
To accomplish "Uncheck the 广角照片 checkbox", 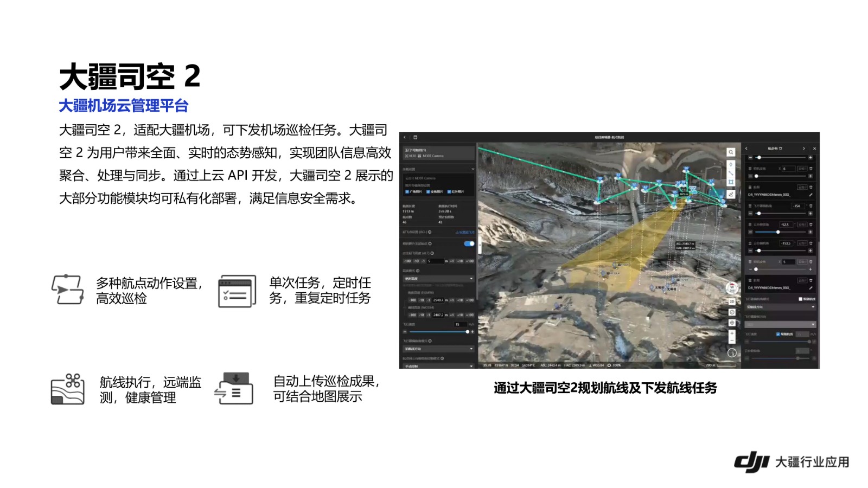I will 407,191.
